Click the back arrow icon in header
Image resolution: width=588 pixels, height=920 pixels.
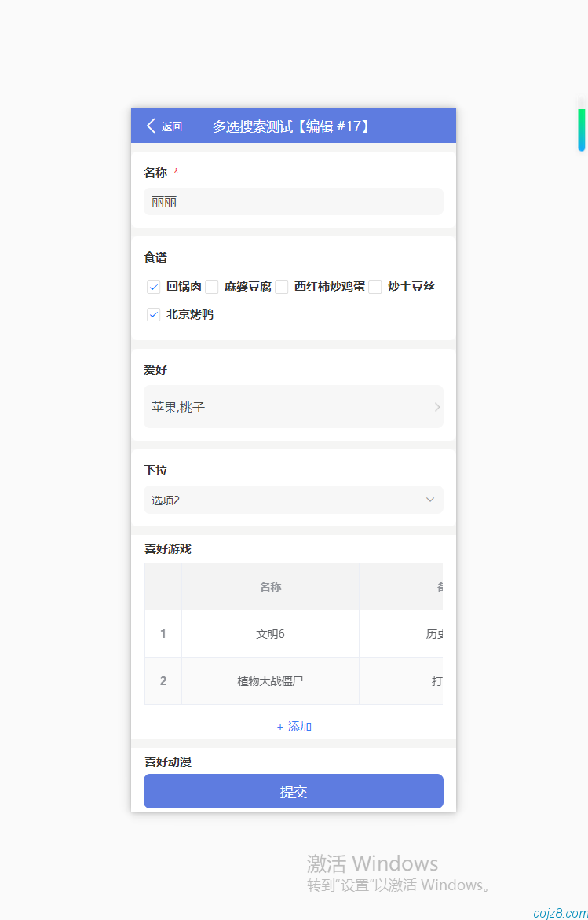tap(151, 126)
